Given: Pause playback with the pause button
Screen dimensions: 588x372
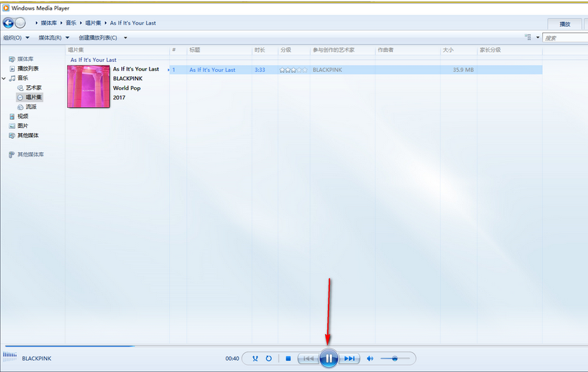Looking at the screenshot, I should 329,359.
